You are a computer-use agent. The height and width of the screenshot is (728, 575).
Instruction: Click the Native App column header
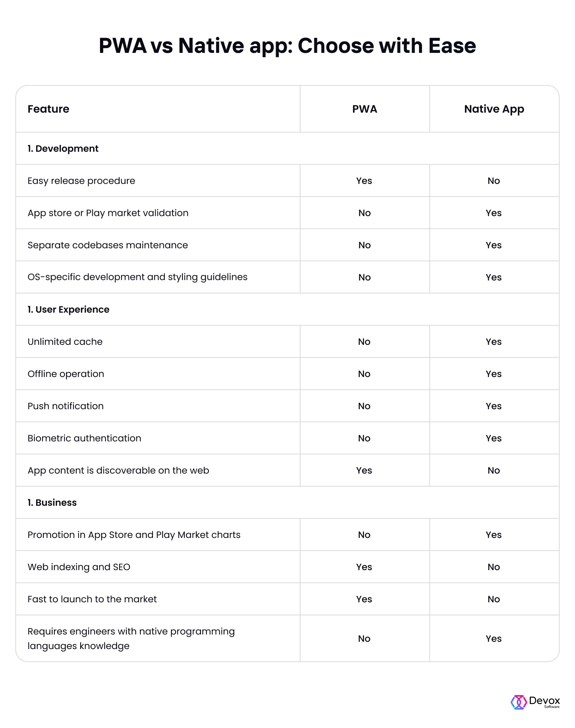494,109
